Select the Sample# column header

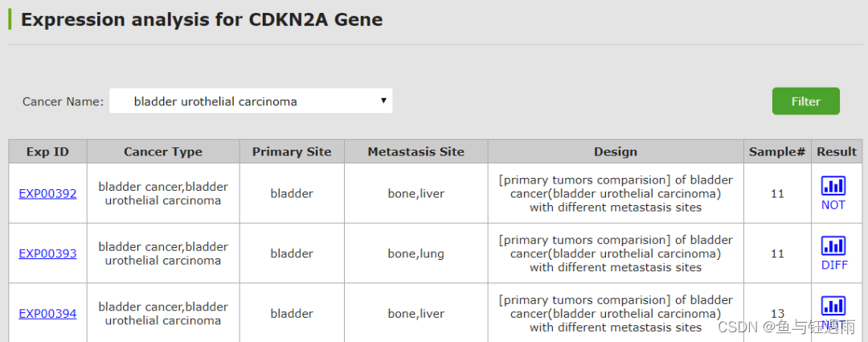[777, 151]
